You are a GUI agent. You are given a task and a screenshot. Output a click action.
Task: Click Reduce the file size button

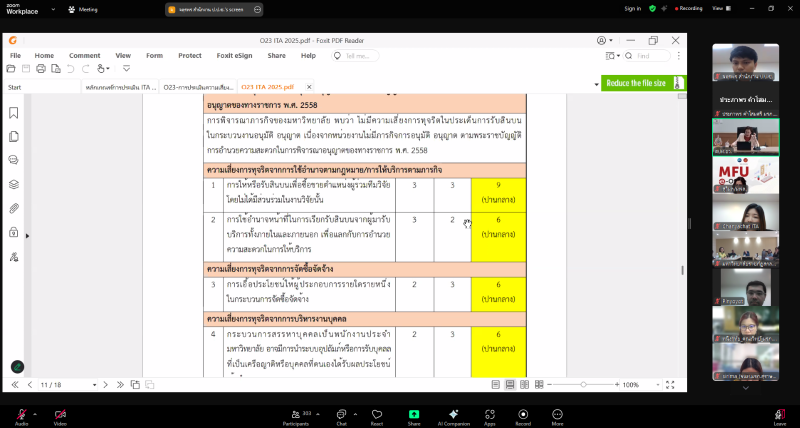[x=636, y=83]
